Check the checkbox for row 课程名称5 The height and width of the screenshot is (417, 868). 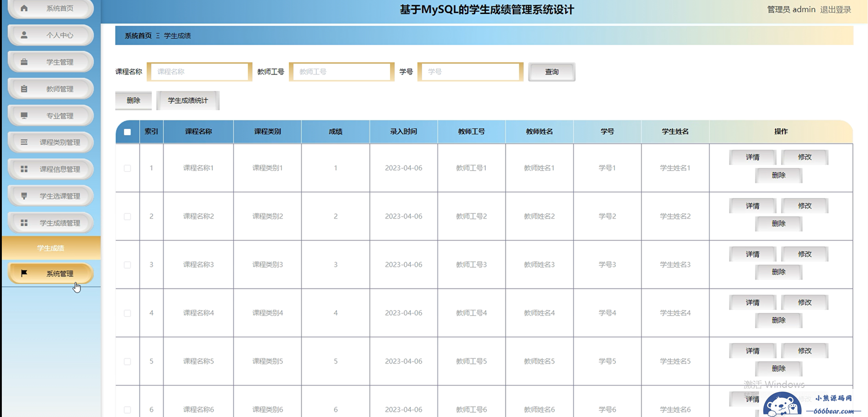[x=127, y=361]
